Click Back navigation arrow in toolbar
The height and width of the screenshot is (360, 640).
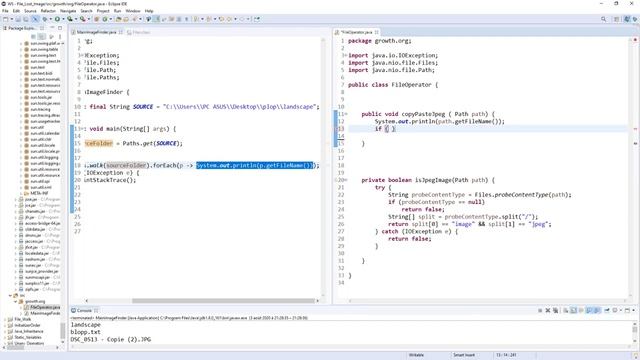click(229, 19)
